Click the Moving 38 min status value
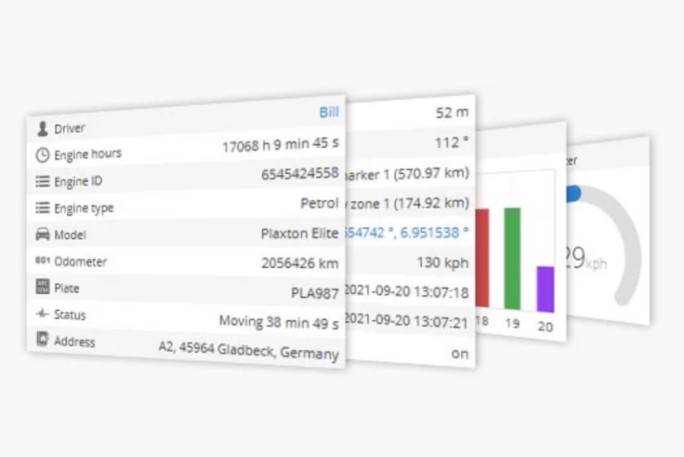Image resolution: width=684 pixels, height=457 pixels. pos(278,321)
